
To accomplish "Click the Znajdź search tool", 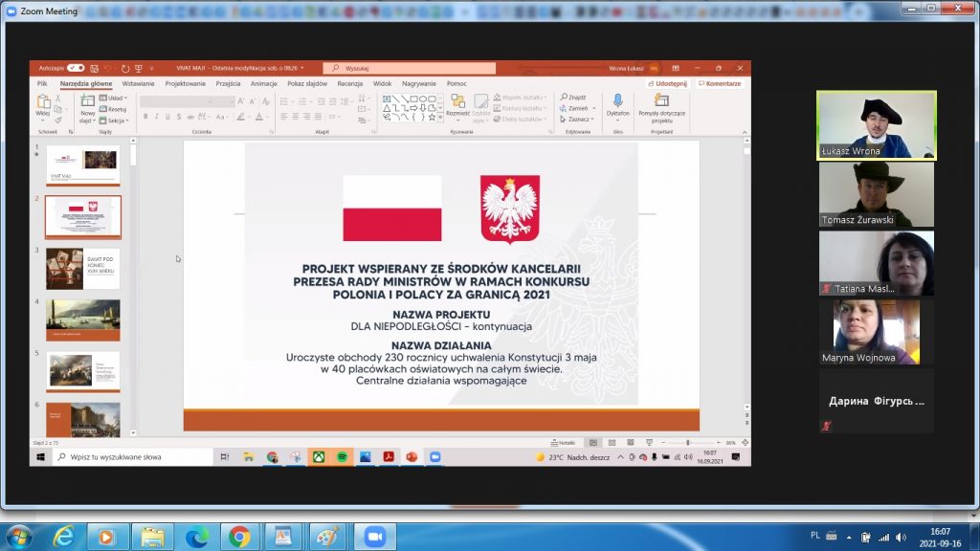I will (575, 98).
